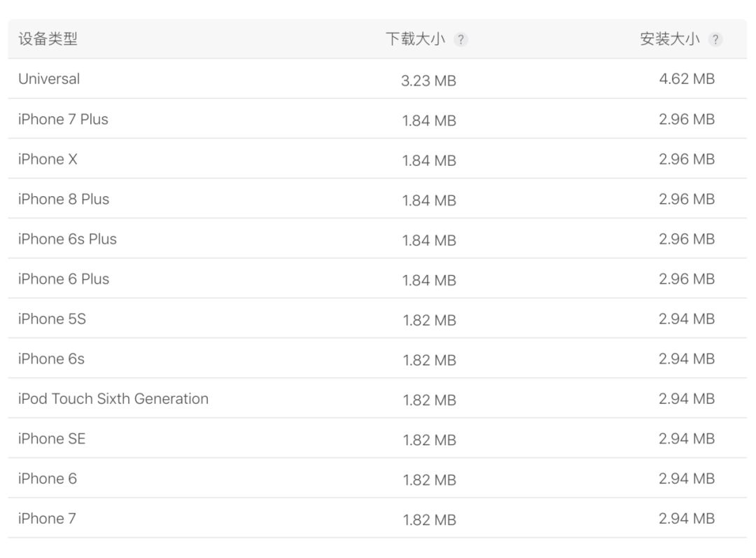Select the iPhone X row label
The height and width of the screenshot is (558, 756).
(48, 159)
